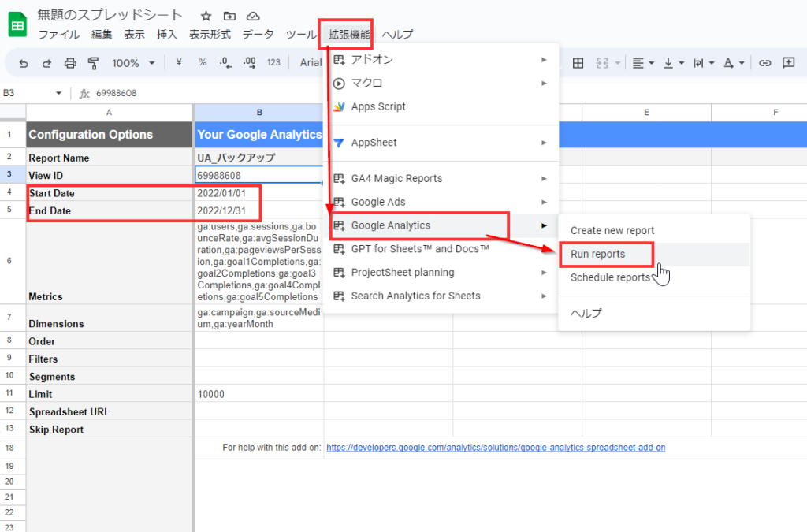Open the zoom 100% dropdown

pyautogui.click(x=133, y=63)
